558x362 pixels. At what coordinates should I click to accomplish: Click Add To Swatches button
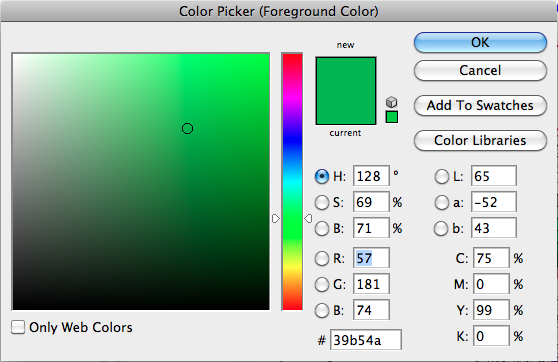coord(480,105)
